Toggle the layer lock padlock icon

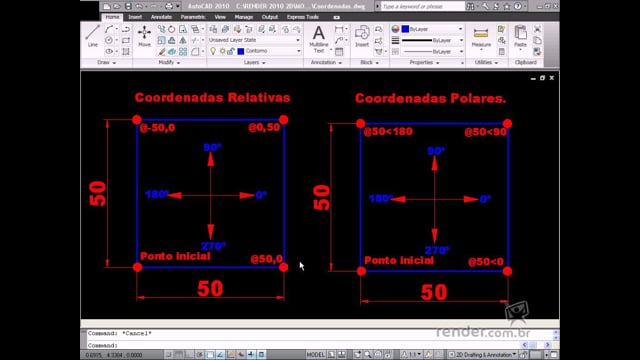231,51
